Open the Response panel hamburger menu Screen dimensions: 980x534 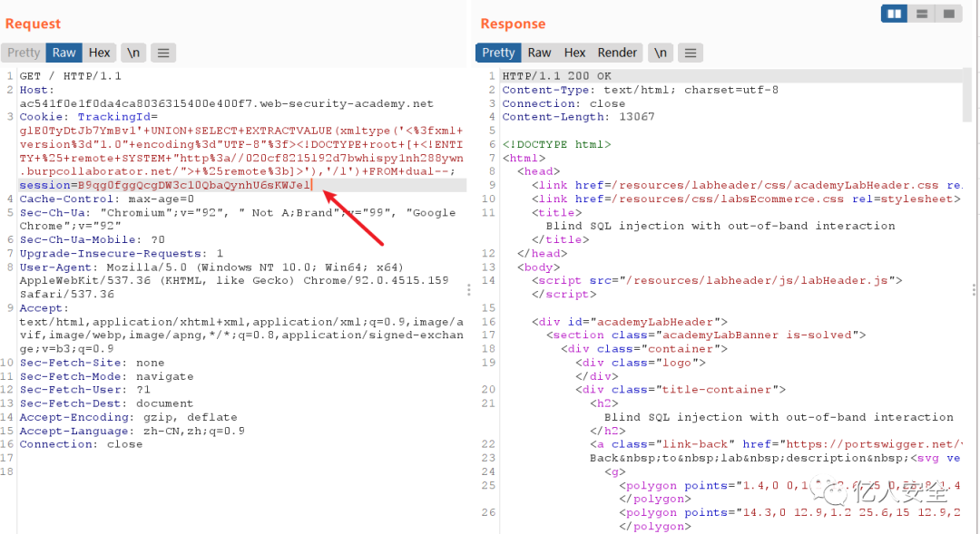691,53
